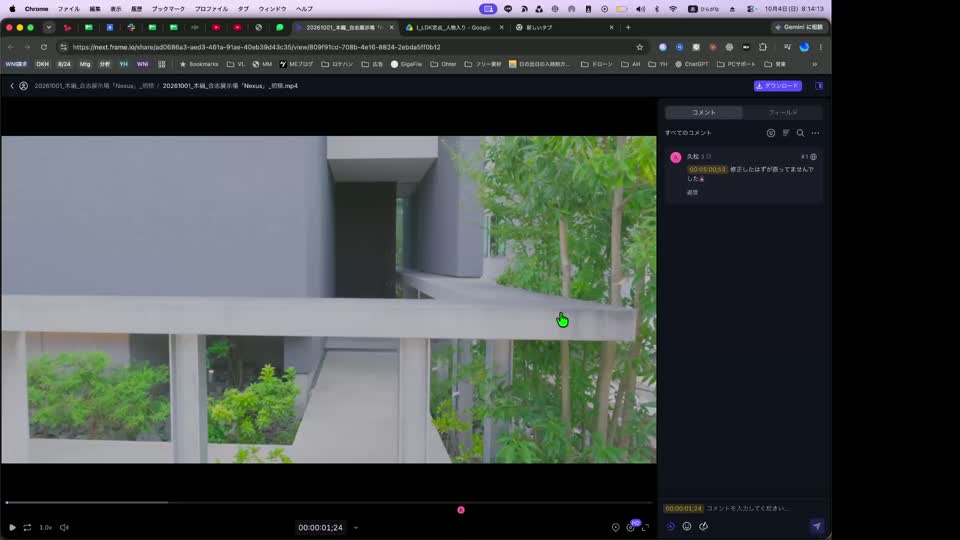The height and width of the screenshot is (540, 960).
Task: Toggle the right side panel
Action: 819,86
